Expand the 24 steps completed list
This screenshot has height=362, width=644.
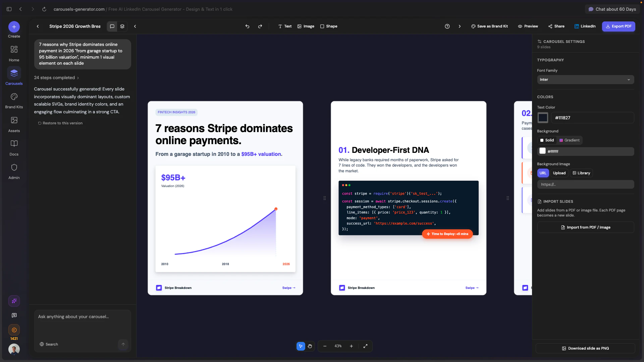tap(56, 77)
